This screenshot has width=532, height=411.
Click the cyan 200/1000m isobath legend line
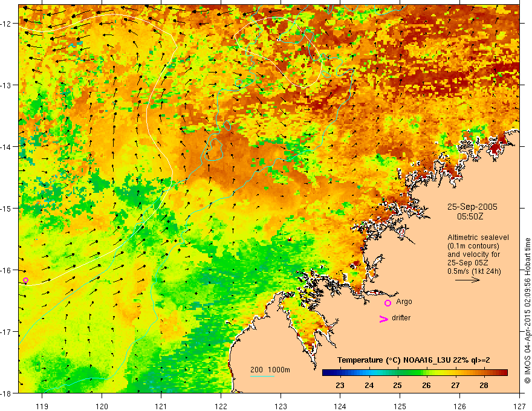pyautogui.click(x=262, y=376)
